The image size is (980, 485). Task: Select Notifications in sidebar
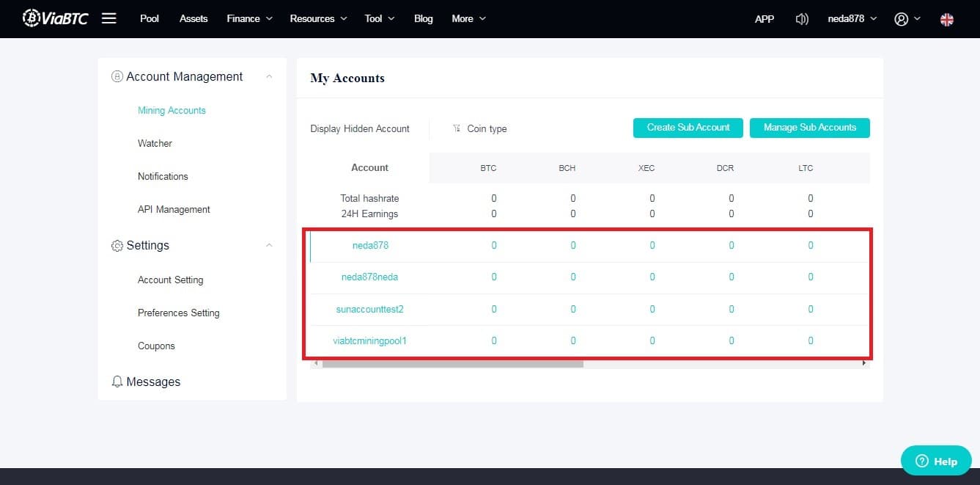tap(163, 176)
